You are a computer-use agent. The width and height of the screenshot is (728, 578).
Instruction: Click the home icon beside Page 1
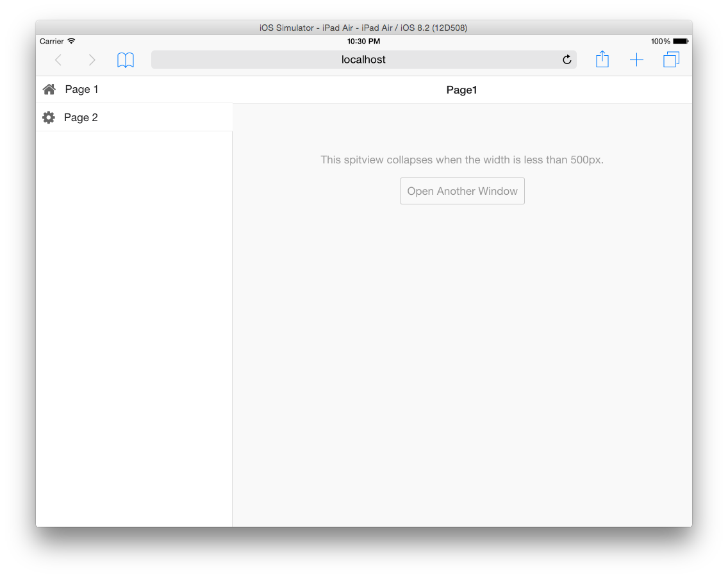[49, 89]
